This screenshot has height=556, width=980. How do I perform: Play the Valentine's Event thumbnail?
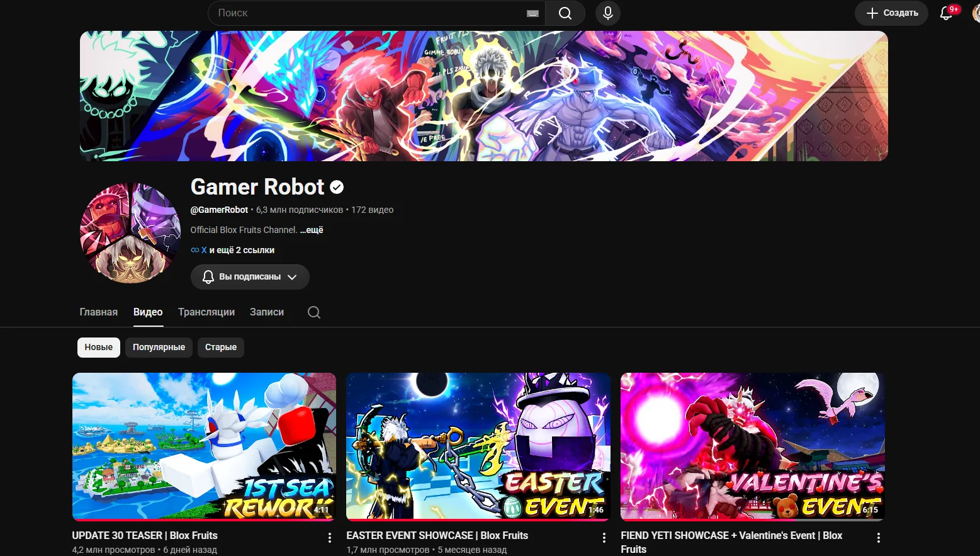pos(753,447)
